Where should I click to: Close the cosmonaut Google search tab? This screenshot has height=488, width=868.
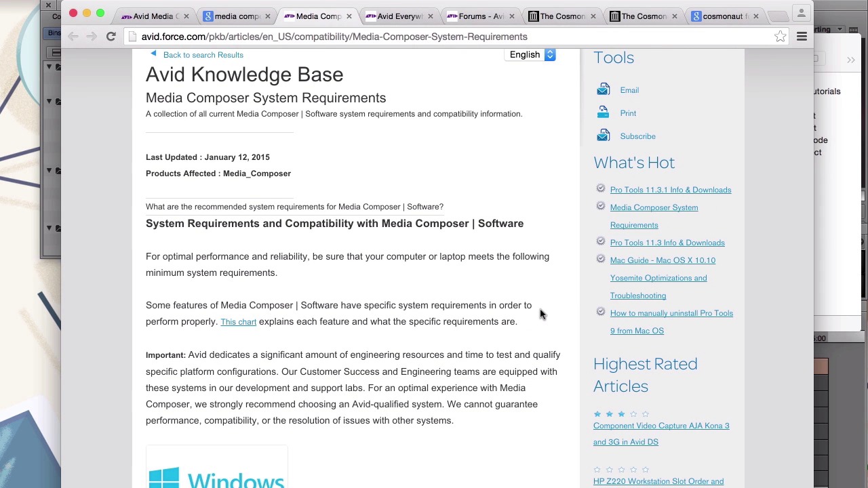(x=755, y=16)
